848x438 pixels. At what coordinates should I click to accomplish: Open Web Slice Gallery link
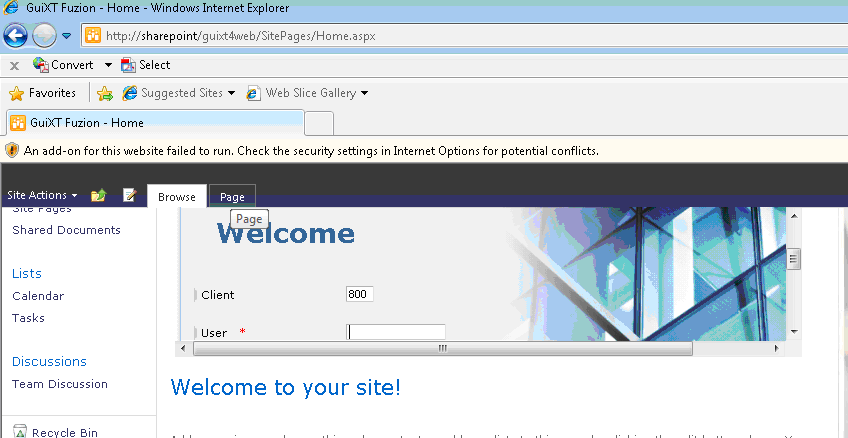pyautogui.click(x=311, y=93)
